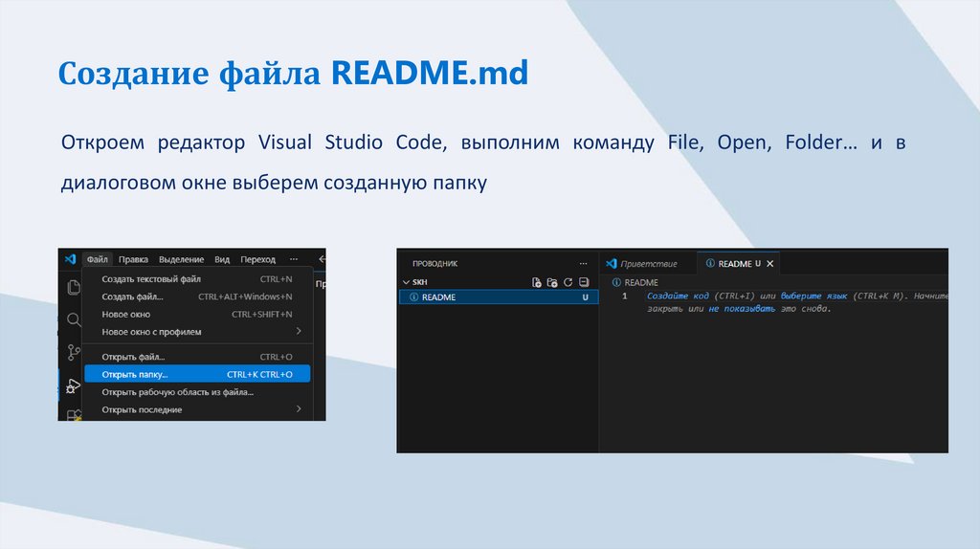Viewport: 980px width, 549px height.
Task: Click README in the editor breadcrumb
Action: pyautogui.click(x=640, y=282)
